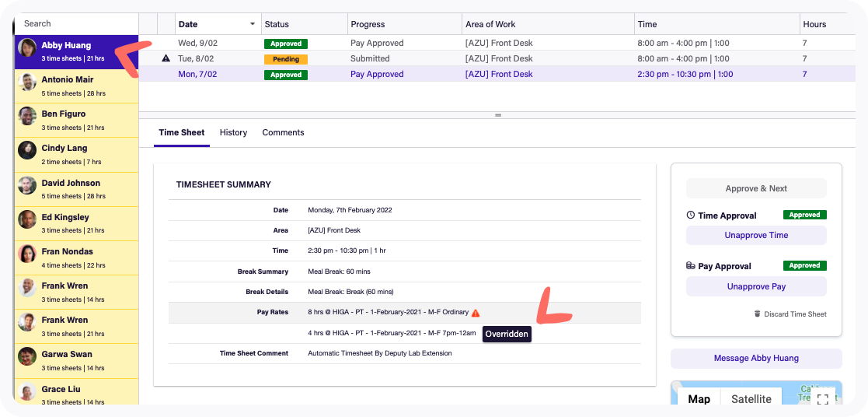The width and height of the screenshot is (868, 417).
Task: Open the Wed, 9/02 timesheet row
Action: pyautogui.click(x=497, y=43)
